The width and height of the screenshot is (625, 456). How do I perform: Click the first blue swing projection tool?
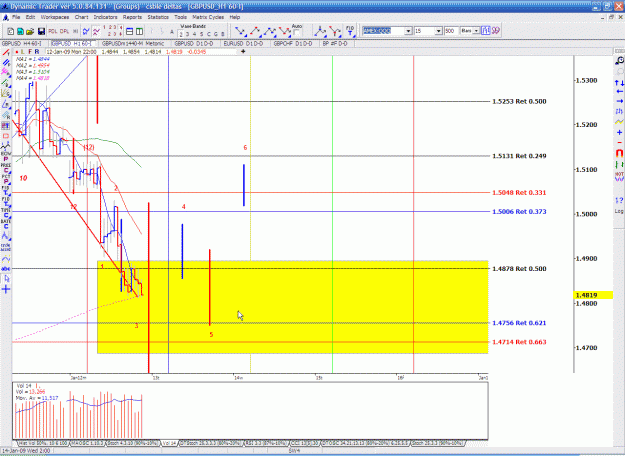pyautogui.click(x=240, y=31)
